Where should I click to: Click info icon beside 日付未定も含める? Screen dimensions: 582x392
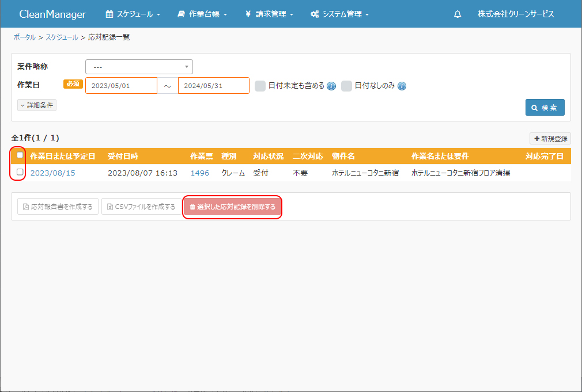coord(331,86)
